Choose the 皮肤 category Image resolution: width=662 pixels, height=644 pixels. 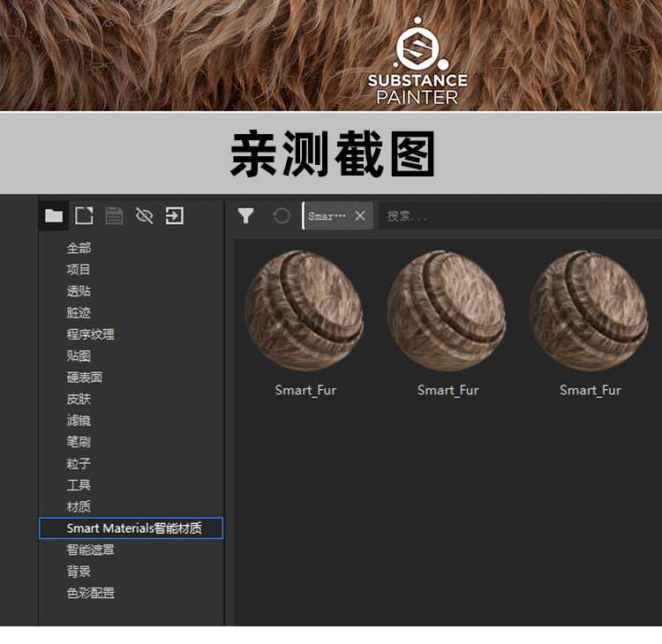79,399
